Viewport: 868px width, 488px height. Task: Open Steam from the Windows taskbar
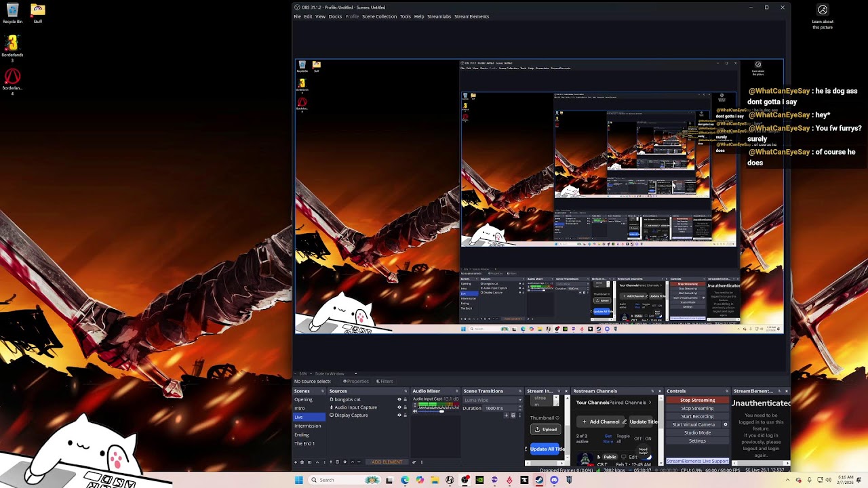pyautogui.click(x=539, y=480)
